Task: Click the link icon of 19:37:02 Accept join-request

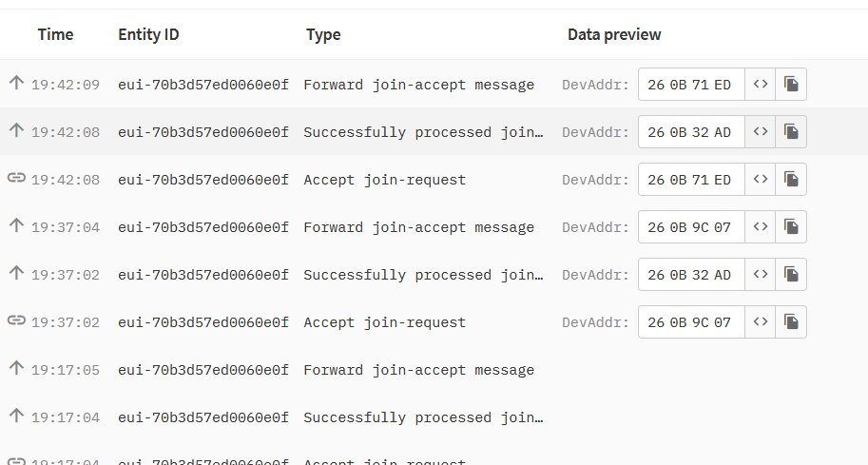Action: [x=16, y=320]
